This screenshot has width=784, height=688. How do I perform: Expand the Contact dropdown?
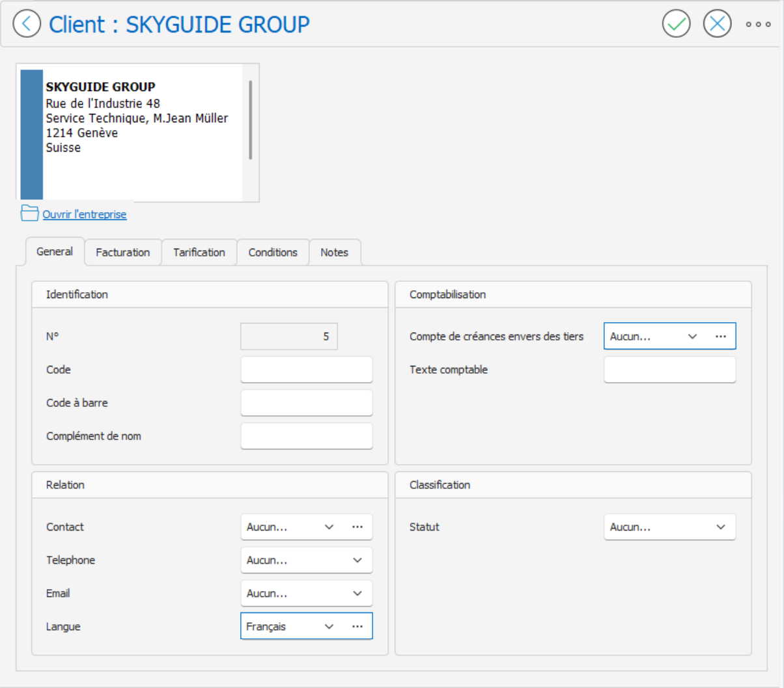pos(329,527)
